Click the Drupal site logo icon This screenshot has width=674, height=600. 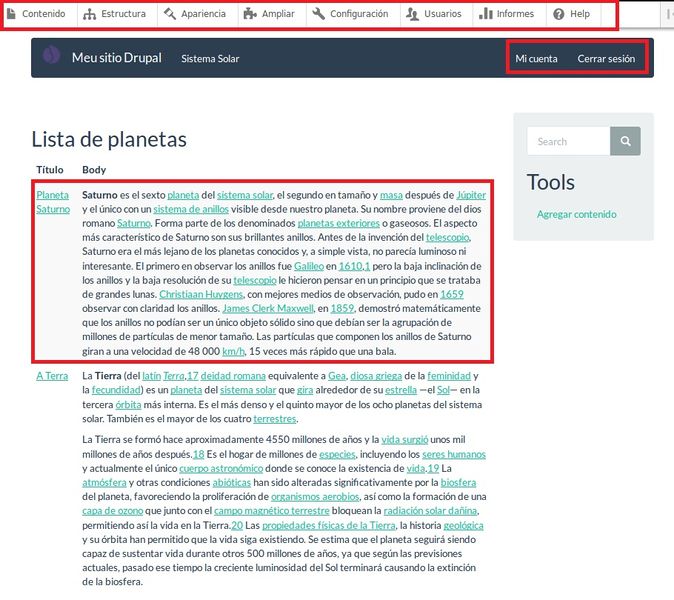point(52,55)
